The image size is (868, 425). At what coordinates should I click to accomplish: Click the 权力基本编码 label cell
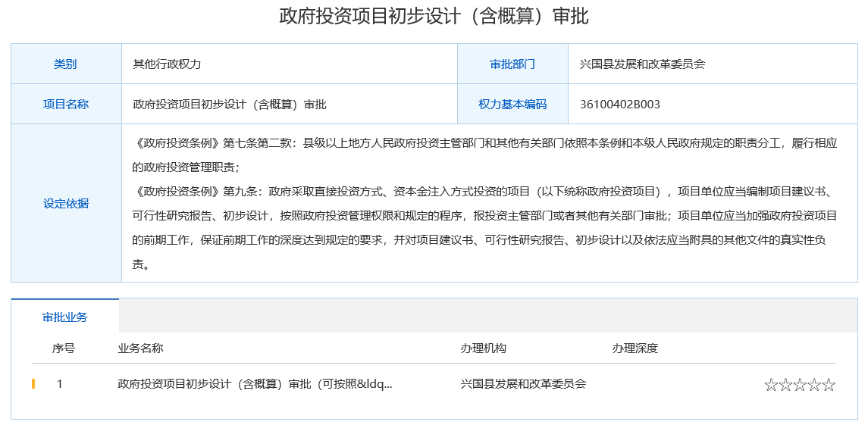pos(512,105)
